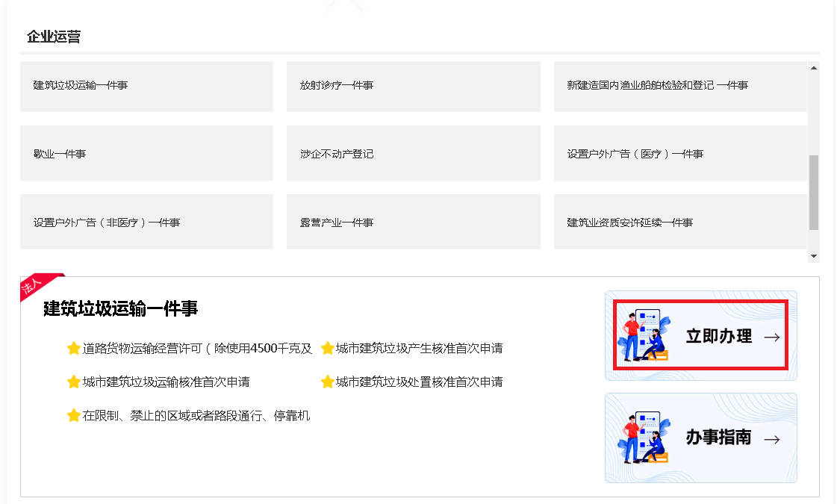Screen dimensions: 837x504
Task: Click the star icon before 道路货物运输经营许可
Action: (72, 348)
